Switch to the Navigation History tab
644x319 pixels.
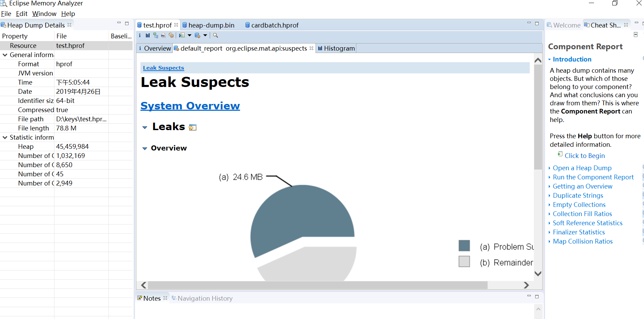(202, 298)
